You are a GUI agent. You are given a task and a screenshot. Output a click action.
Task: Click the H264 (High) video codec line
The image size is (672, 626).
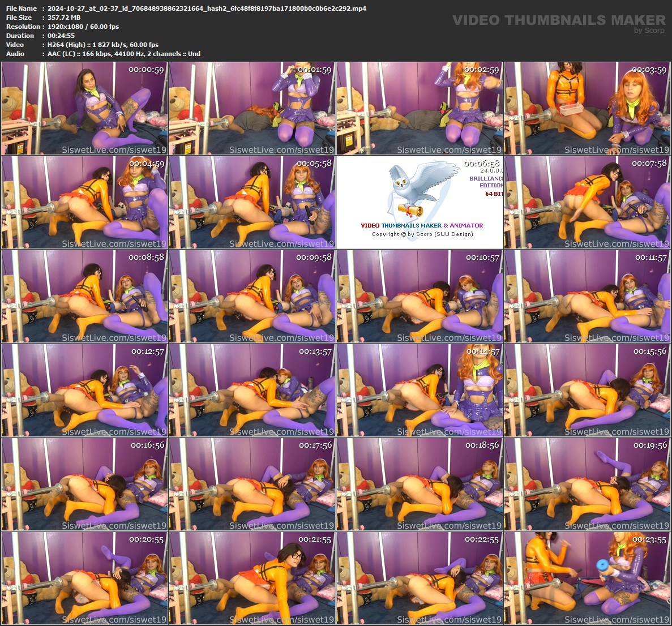coord(103,45)
